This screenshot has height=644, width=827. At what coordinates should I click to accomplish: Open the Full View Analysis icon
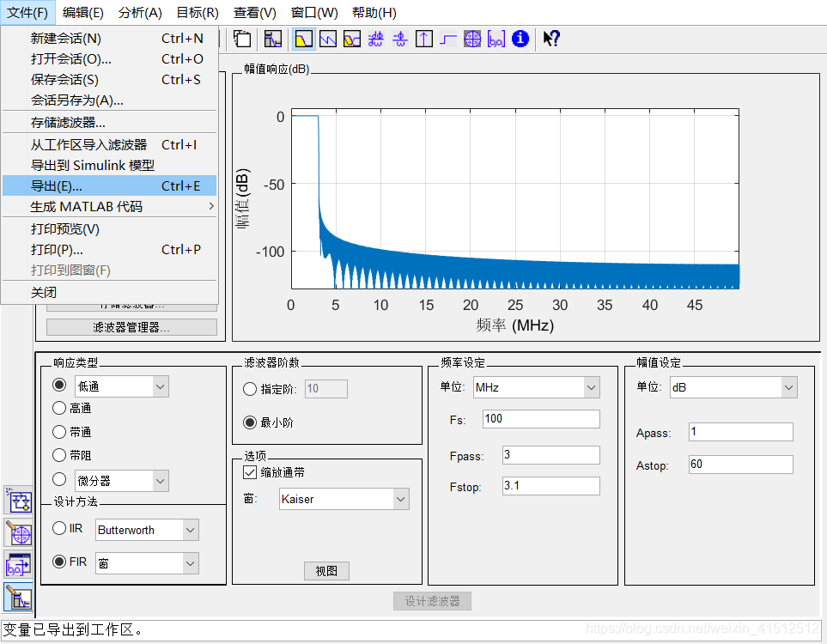242,39
